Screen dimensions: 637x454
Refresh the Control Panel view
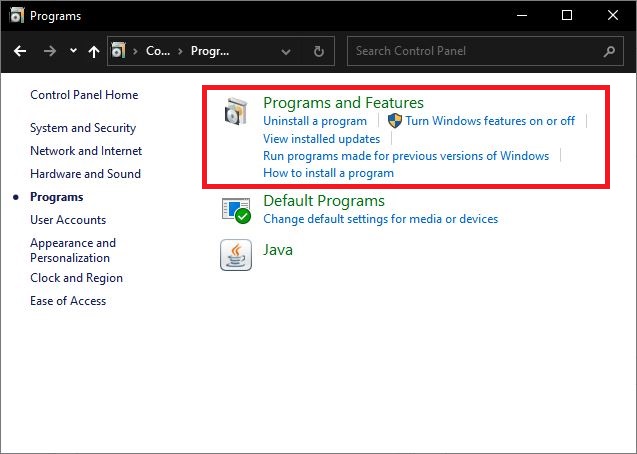click(318, 51)
